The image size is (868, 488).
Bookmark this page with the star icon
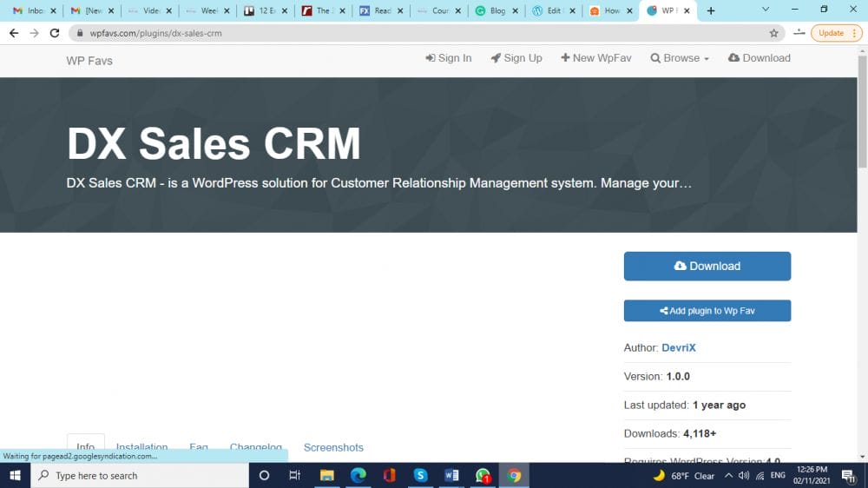click(x=773, y=33)
